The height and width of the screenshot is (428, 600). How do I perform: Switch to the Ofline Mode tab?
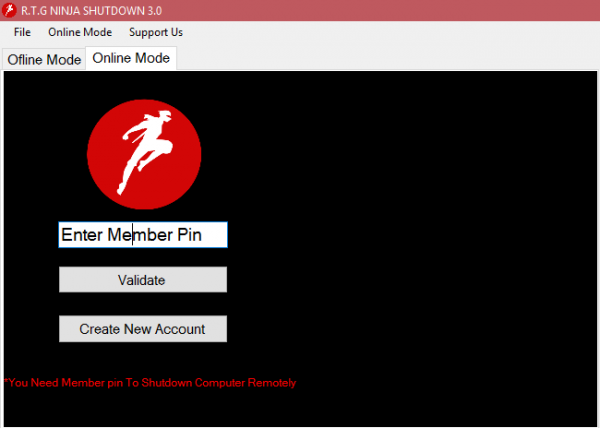44,60
